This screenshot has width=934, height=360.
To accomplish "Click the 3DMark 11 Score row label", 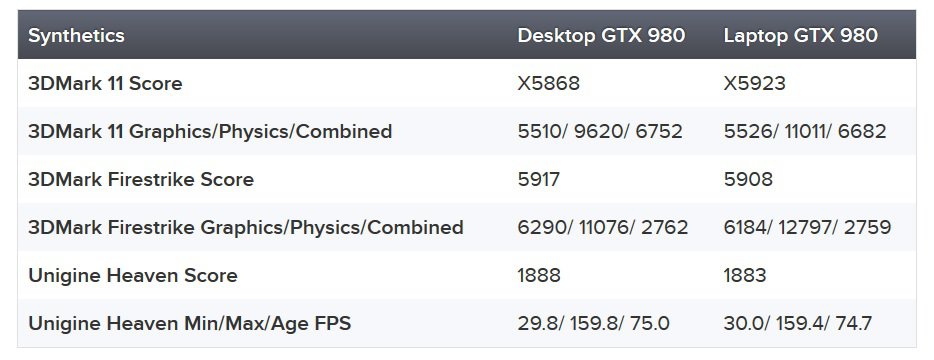I will 105,83.
